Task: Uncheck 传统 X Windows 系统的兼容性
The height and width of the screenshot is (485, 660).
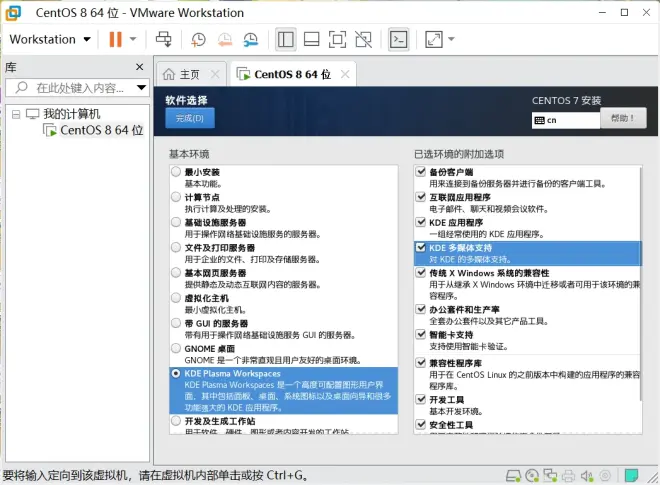Action: [420, 272]
